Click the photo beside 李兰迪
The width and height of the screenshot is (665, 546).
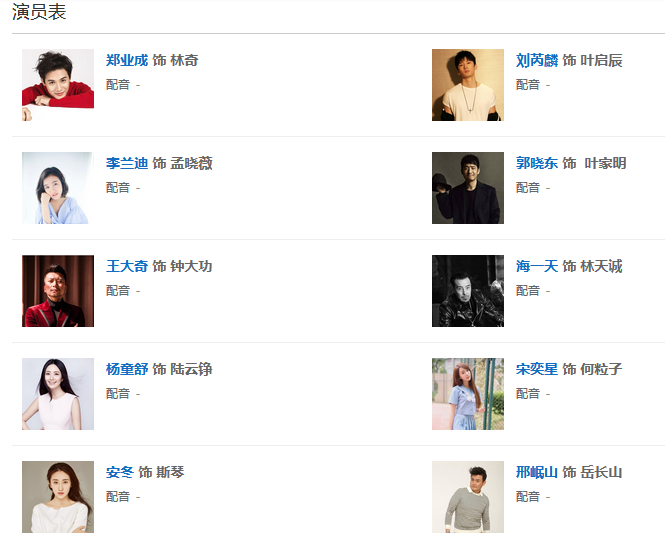point(58,188)
